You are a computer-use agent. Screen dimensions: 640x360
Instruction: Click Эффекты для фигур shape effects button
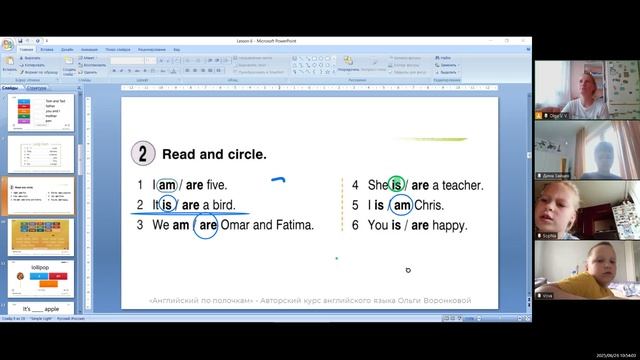[x=407, y=72]
